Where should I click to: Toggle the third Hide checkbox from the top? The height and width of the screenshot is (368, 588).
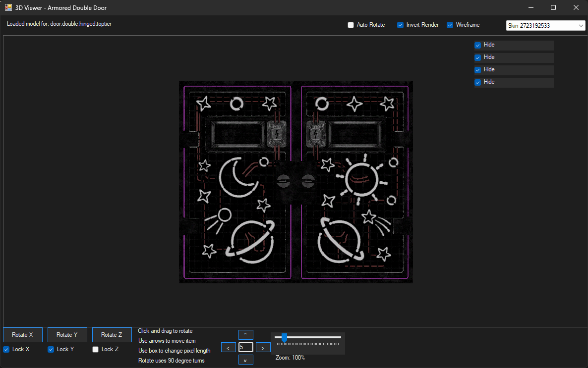tap(477, 70)
